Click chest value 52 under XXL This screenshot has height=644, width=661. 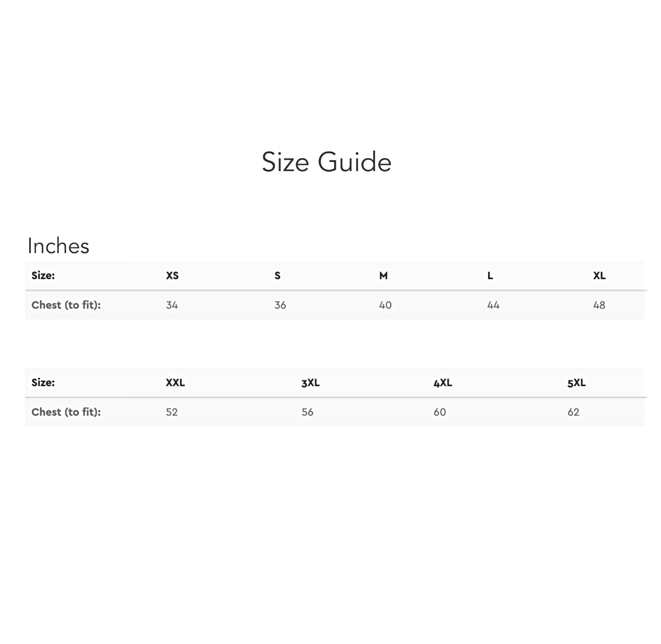pos(172,412)
